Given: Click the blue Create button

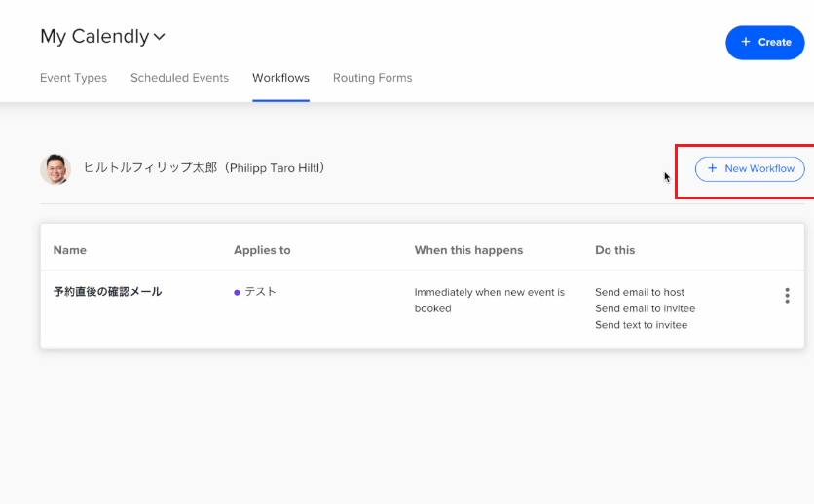Looking at the screenshot, I should (764, 43).
